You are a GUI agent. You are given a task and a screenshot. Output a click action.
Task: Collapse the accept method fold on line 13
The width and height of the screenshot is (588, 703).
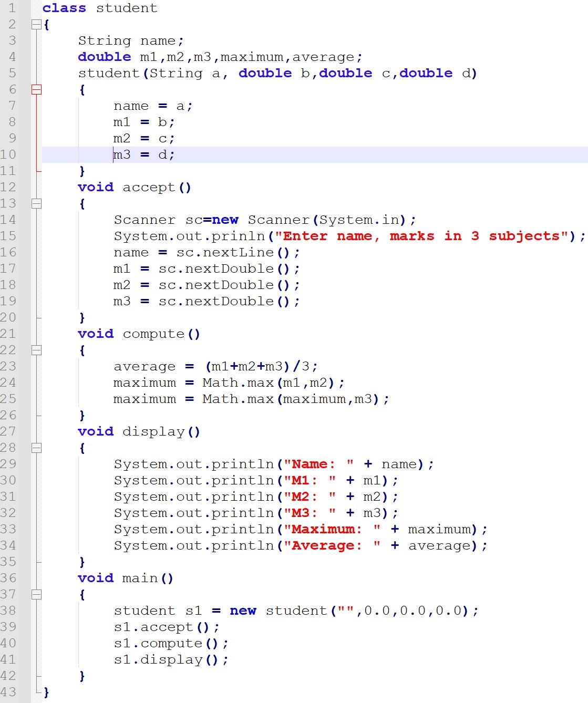pos(36,203)
